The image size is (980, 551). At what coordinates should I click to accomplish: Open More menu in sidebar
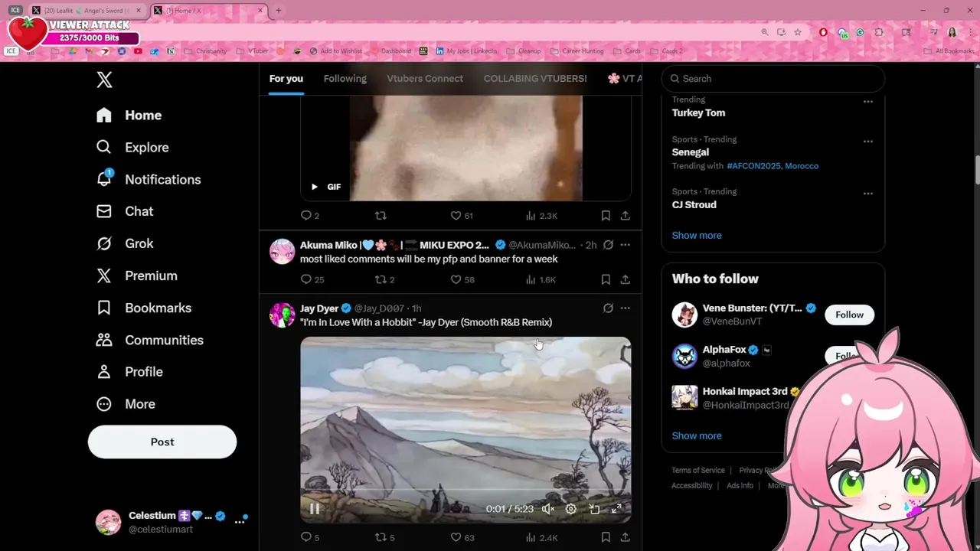[x=125, y=404]
